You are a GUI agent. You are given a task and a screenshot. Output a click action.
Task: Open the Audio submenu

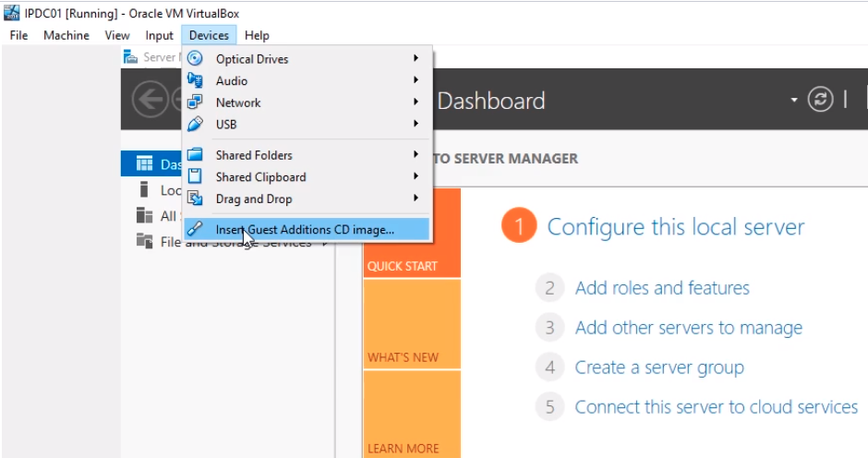pos(307,81)
